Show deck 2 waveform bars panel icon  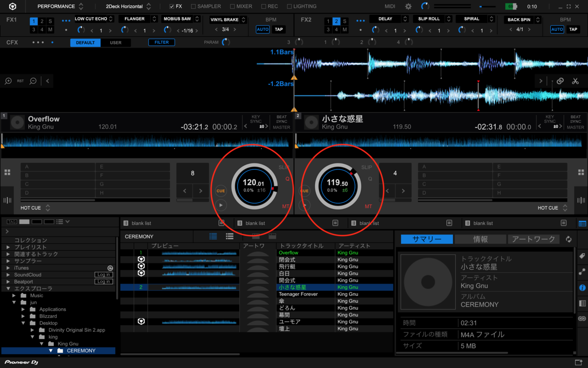(x=581, y=200)
